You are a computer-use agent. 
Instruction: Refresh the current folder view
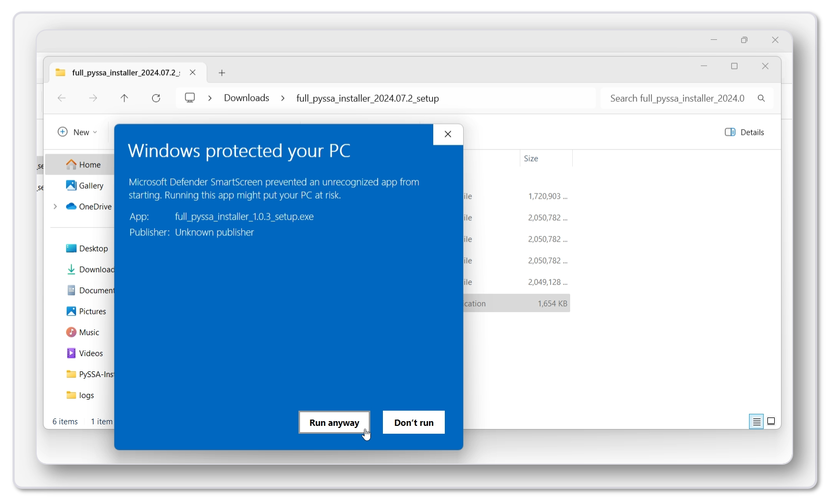156,98
